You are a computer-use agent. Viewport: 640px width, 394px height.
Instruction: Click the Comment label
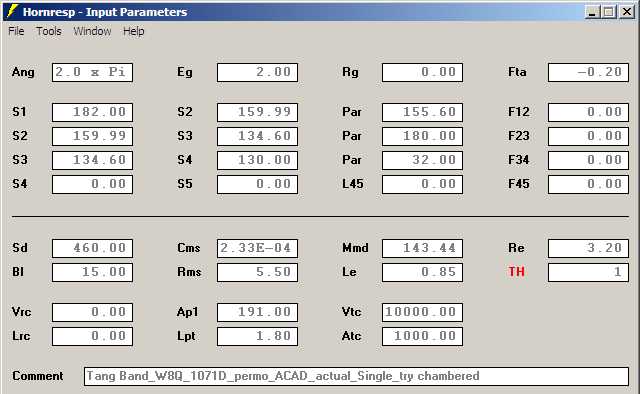38,376
